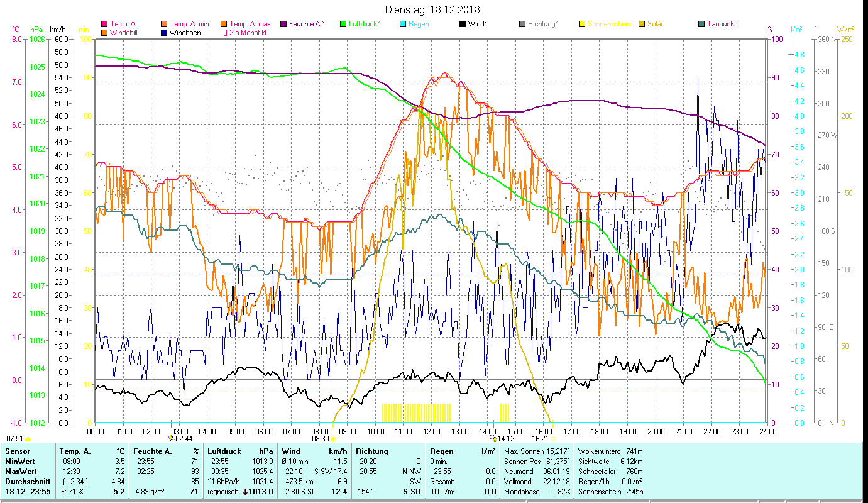Toggle the empty 2.5 Monat-Ø checkbox square
Viewport: 868px width, 503px height.
coord(224,32)
